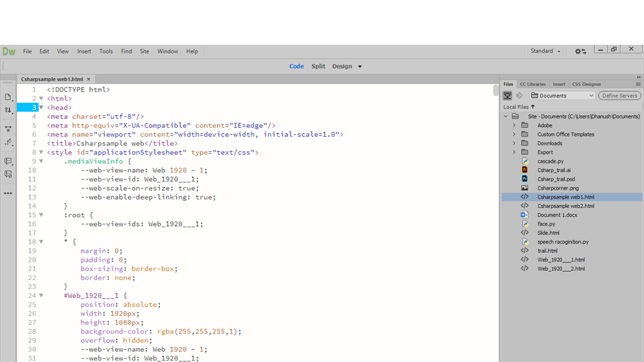Click the face.py Python file icon
The width and height of the screenshot is (644, 362).
[x=525, y=223]
